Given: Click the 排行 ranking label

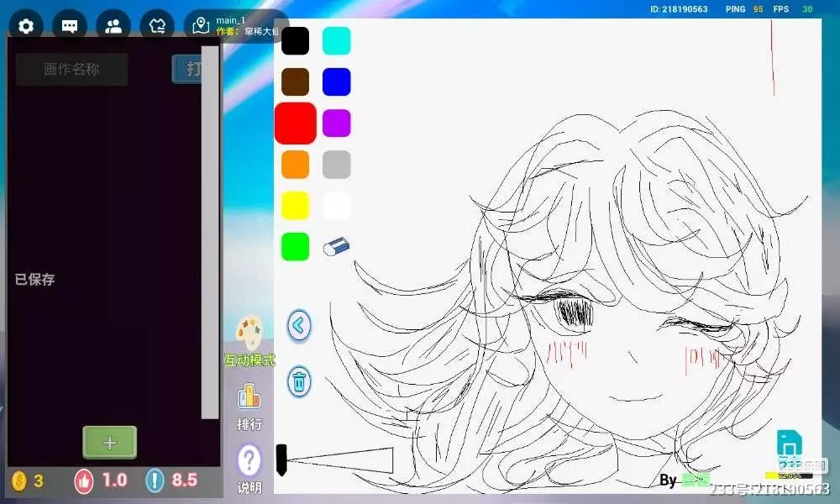Looking at the screenshot, I should coord(249,424).
